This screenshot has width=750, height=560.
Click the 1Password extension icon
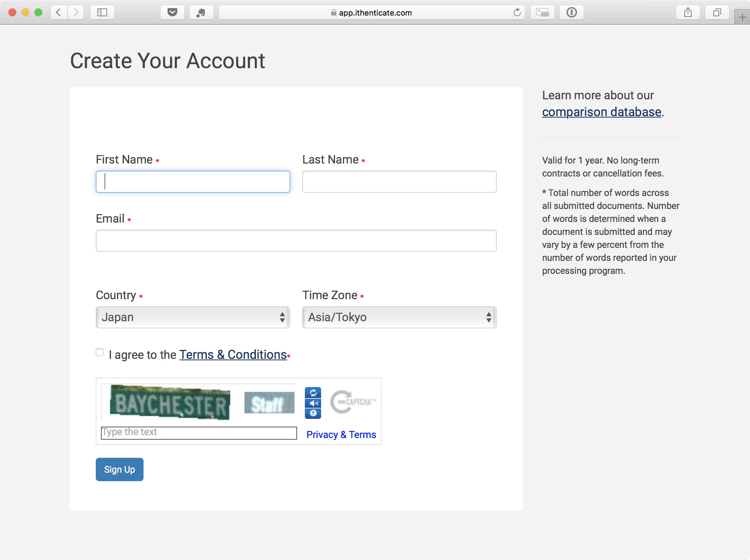[571, 13]
